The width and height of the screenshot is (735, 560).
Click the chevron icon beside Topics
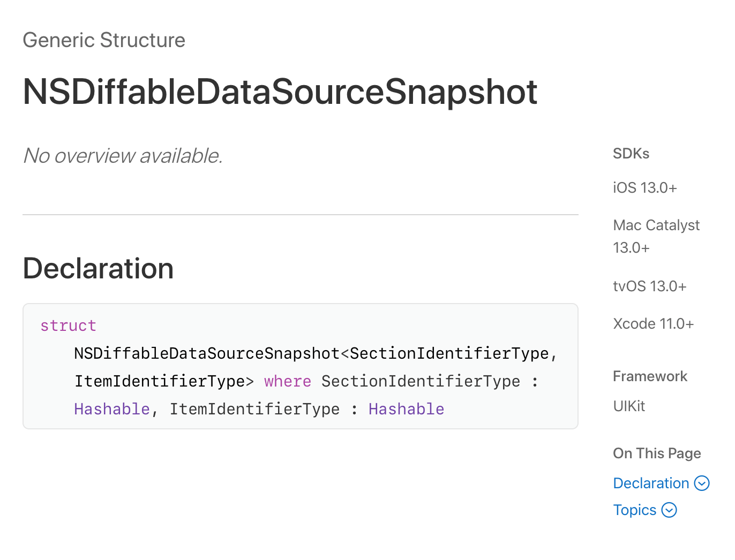click(x=669, y=510)
